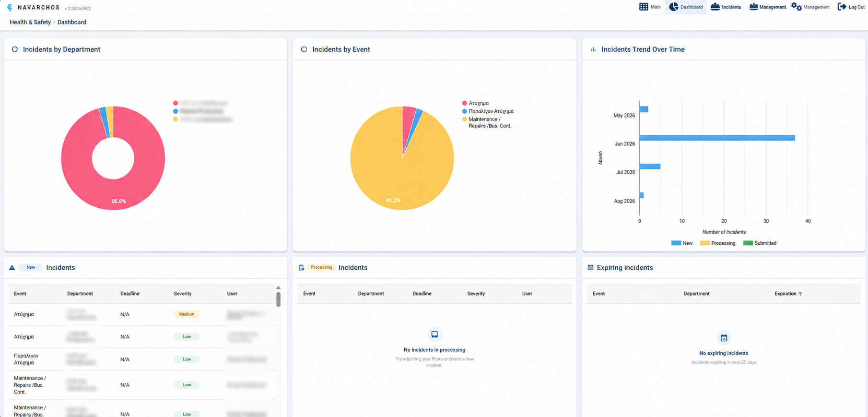Sort Expiring incidents by the Expiration arrow
The height and width of the screenshot is (417, 868).
click(x=800, y=294)
